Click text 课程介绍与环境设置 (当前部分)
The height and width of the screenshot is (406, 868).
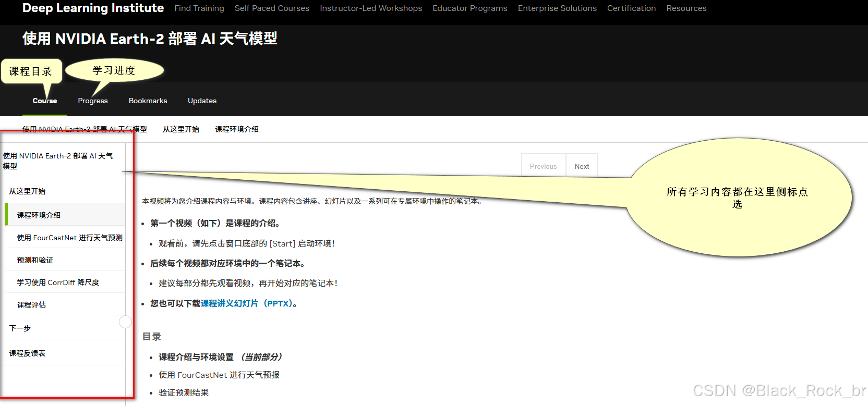(x=220, y=357)
